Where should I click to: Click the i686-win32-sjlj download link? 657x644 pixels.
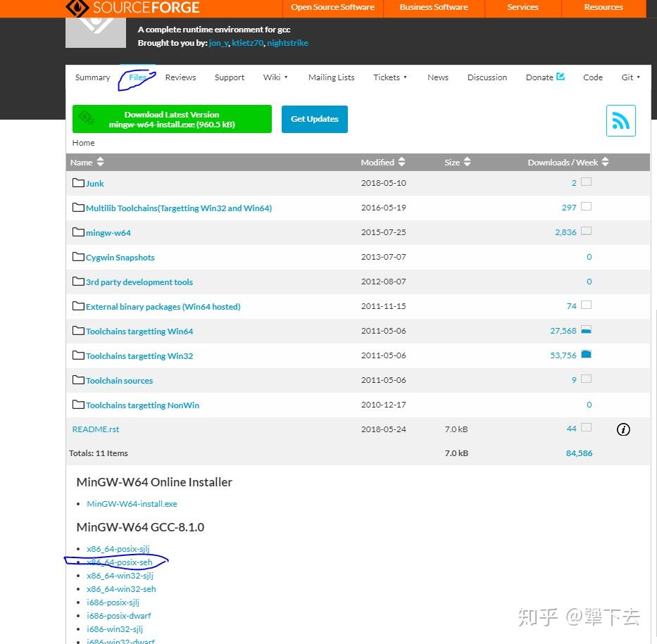pyautogui.click(x=115, y=629)
